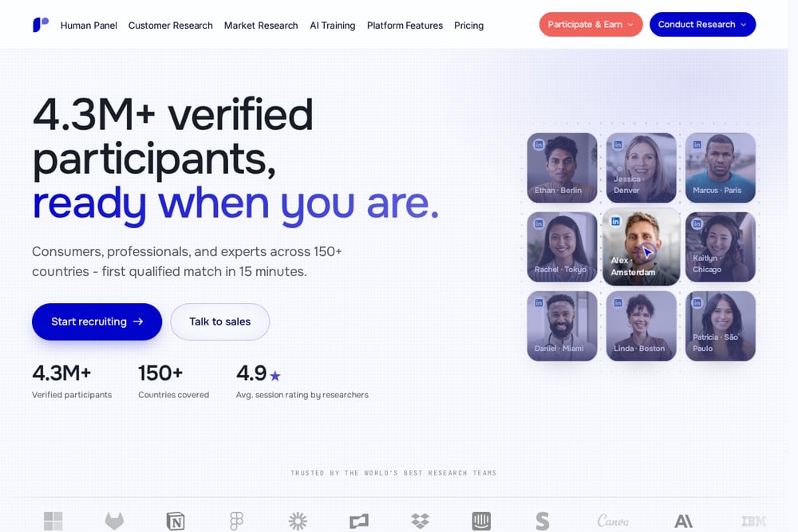Select the Daniel · Miami participant card

[x=562, y=326]
